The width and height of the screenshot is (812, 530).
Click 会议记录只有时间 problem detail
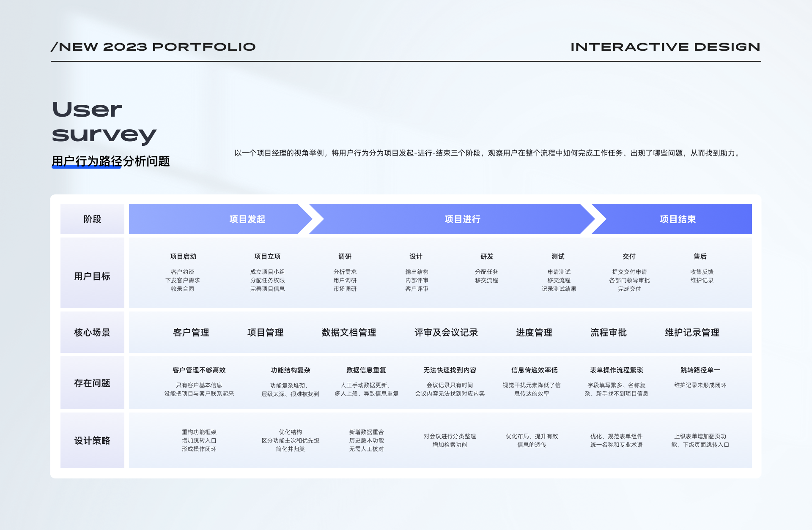(450, 385)
